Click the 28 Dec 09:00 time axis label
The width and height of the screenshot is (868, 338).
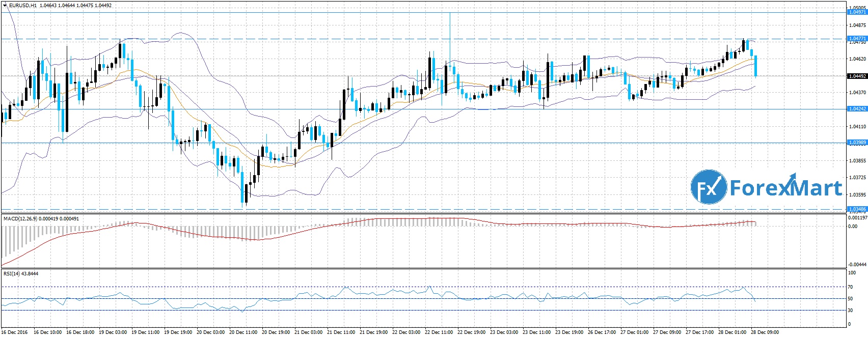(765, 332)
